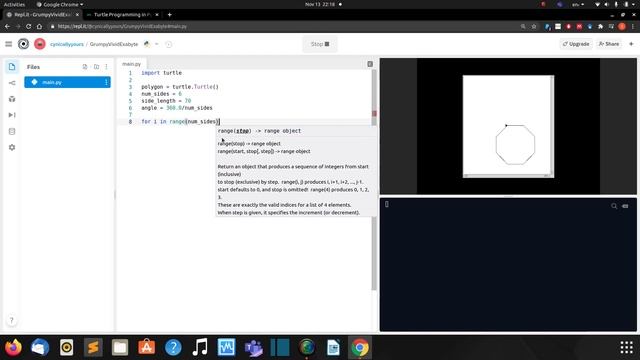The width and height of the screenshot is (640, 360).
Task: Go back in the browser
Action: 8,26
